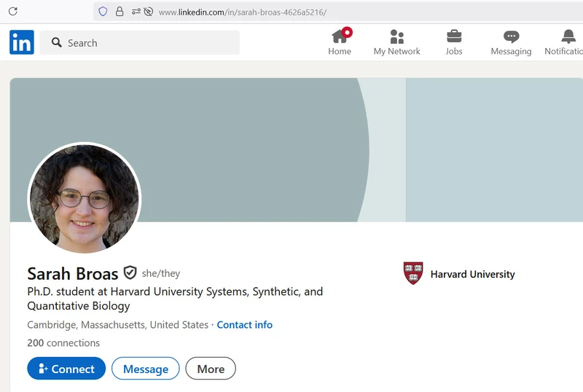Open the site permissions icon in address bar
This screenshot has height=392, width=583.
click(x=136, y=12)
